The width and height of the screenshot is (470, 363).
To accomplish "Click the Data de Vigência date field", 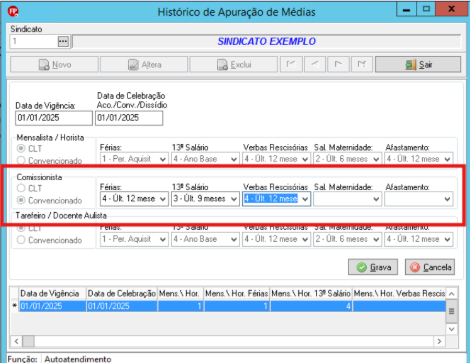I will [54, 118].
